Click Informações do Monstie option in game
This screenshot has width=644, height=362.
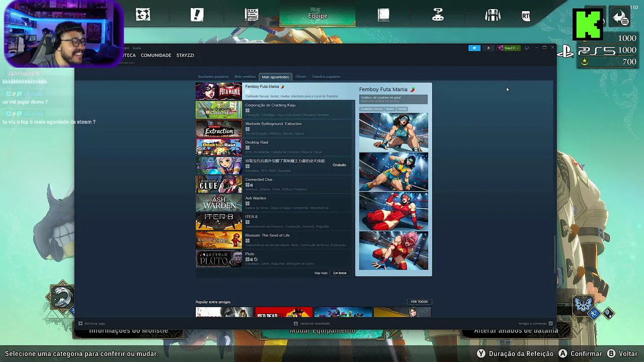[x=129, y=331]
